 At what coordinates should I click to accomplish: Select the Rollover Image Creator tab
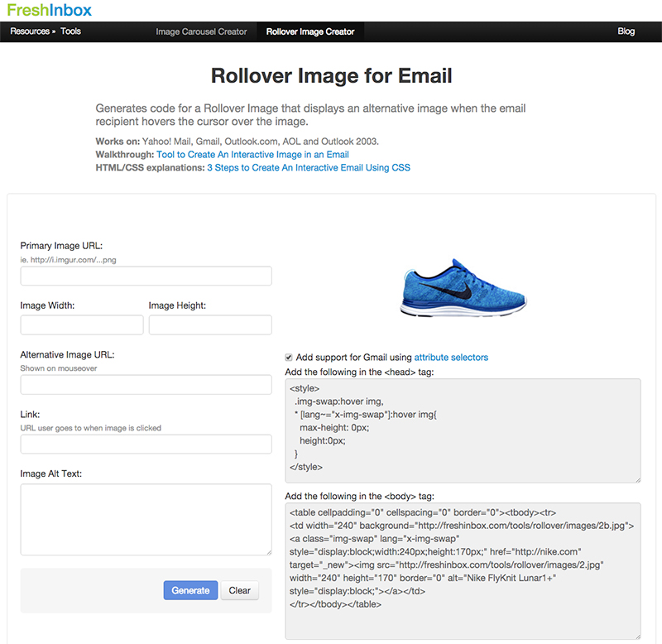point(310,31)
